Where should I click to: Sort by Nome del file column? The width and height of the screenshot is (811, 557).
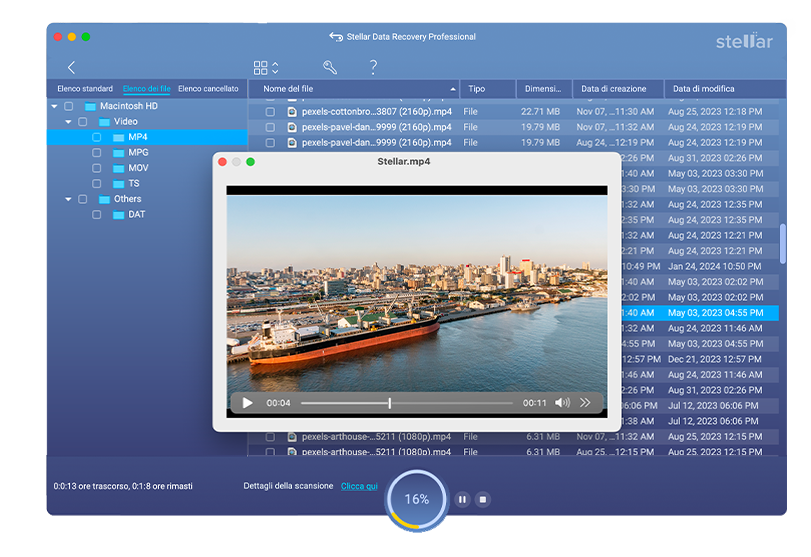tap(354, 89)
